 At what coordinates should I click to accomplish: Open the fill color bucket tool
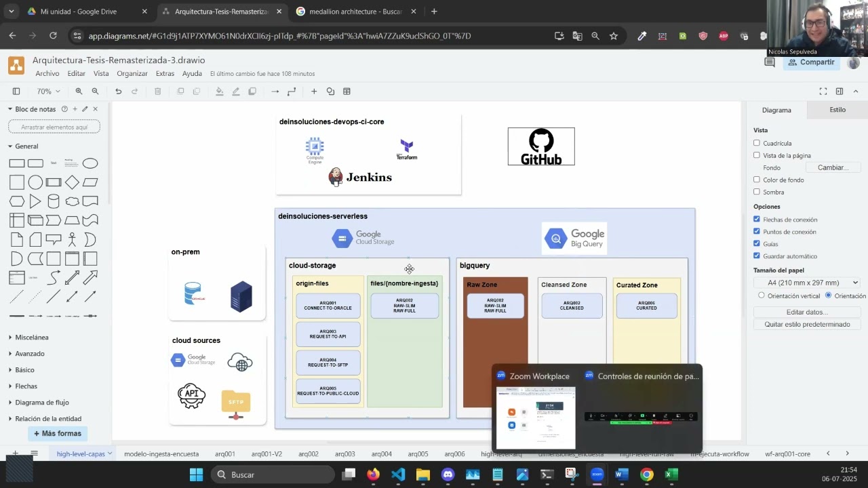coord(219,91)
